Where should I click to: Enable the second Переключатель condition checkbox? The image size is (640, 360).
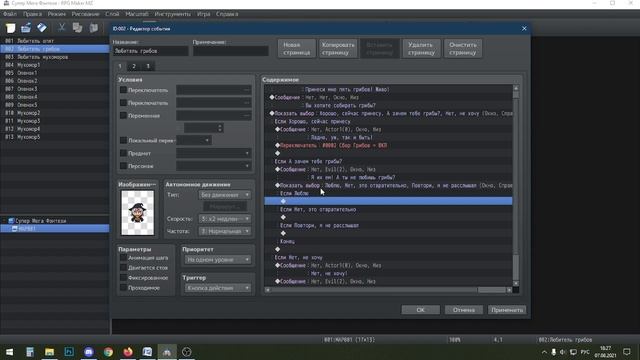[x=123, y=103]
